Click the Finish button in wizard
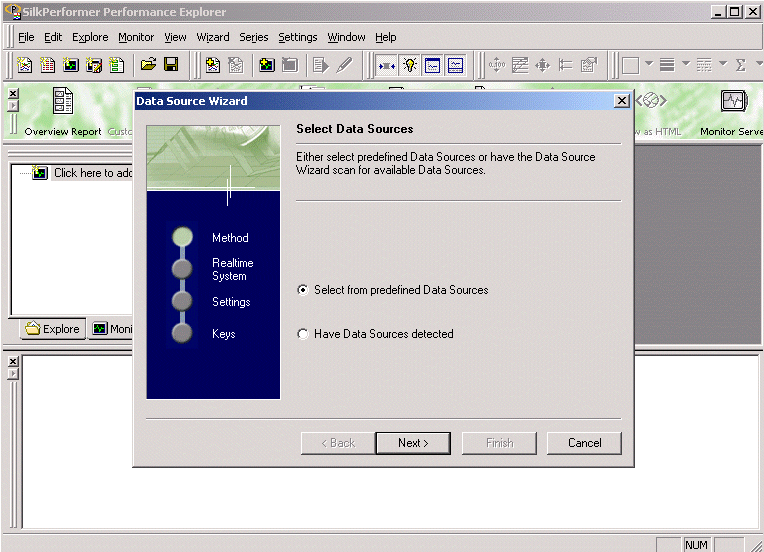 499,443
